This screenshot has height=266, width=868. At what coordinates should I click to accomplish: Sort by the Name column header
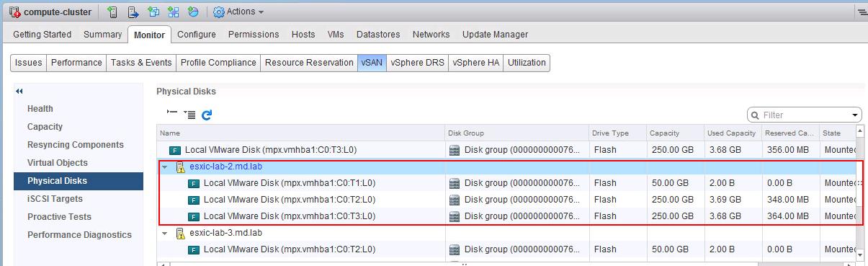(300, 133)
